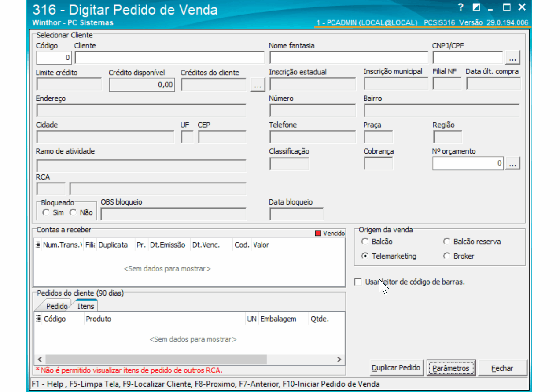
Task: Click the red Vencido legend swatch
Action: [x=318, y=233]
